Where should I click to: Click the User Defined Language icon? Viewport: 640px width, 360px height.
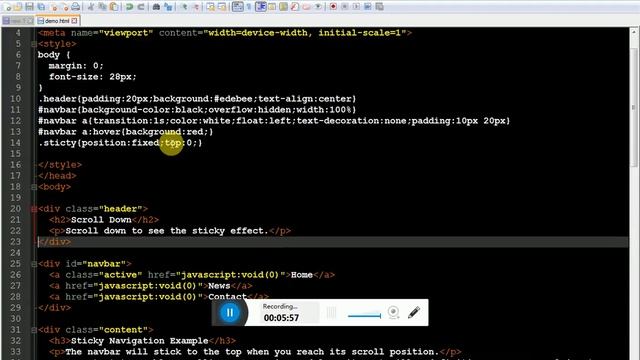[x=272, y=7]
